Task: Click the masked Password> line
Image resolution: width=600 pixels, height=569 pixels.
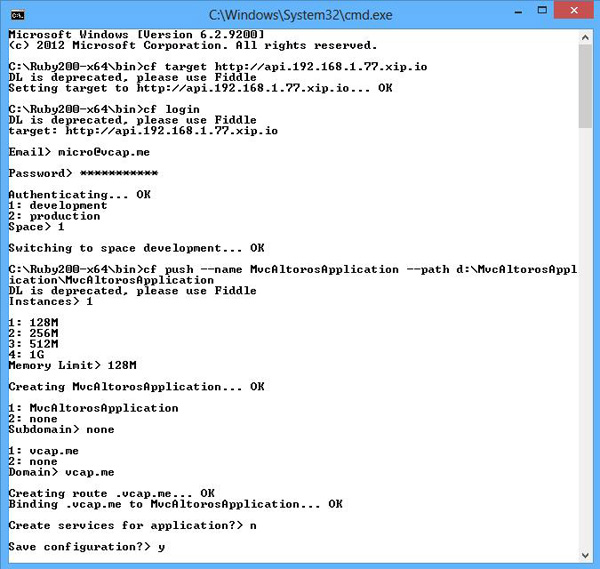Action: tap(83, 173)
